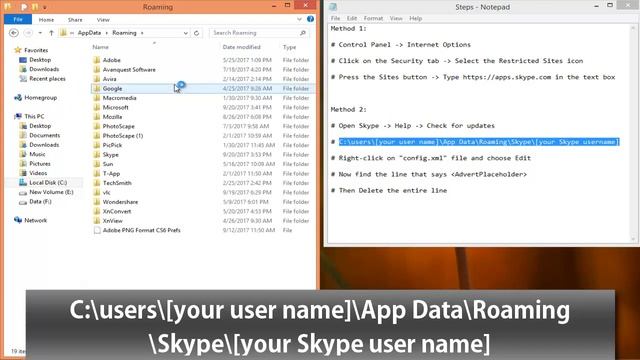This screenshot has height=360, width=640.
Task: Select the PicPick folder
Action: [x=112, y=145]
